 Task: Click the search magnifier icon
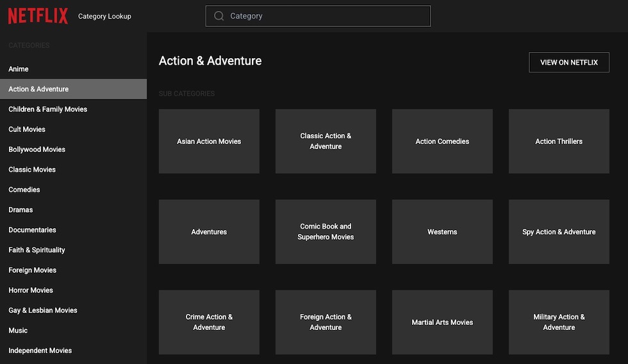219,16
